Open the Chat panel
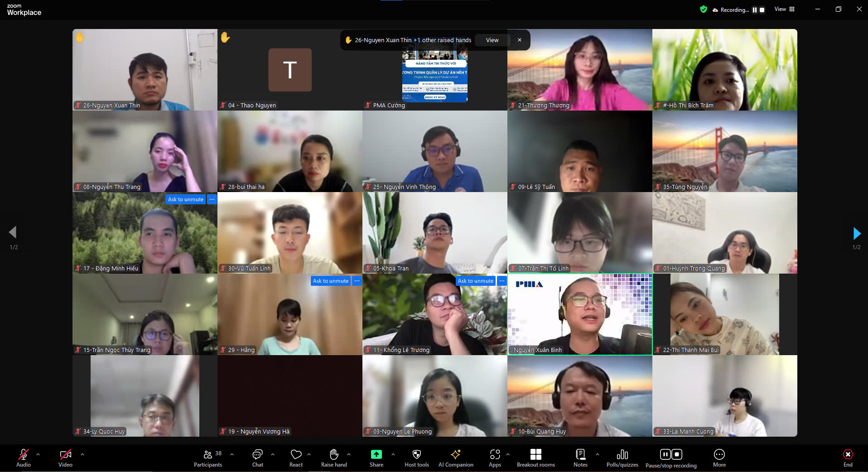 click(257, 458)
